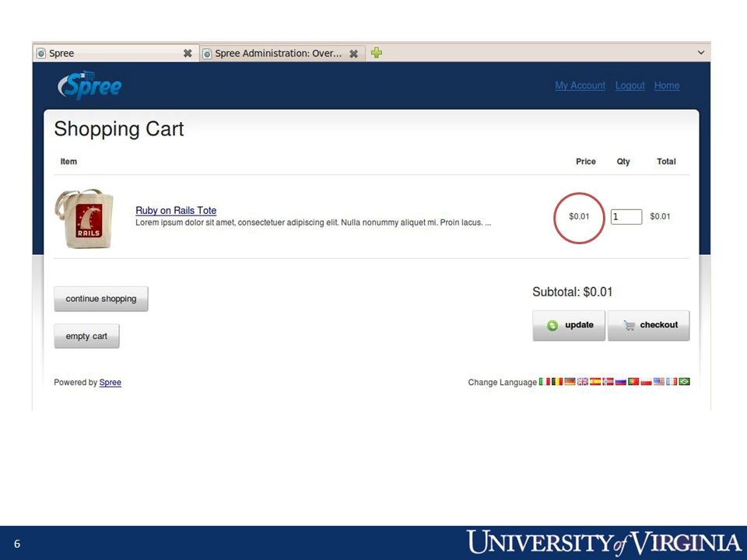Viewport: 747px width, 560px height.
Task: Open the Ruby on Rails Tote link
Action: pyautogui.click(x=176, y=211)
